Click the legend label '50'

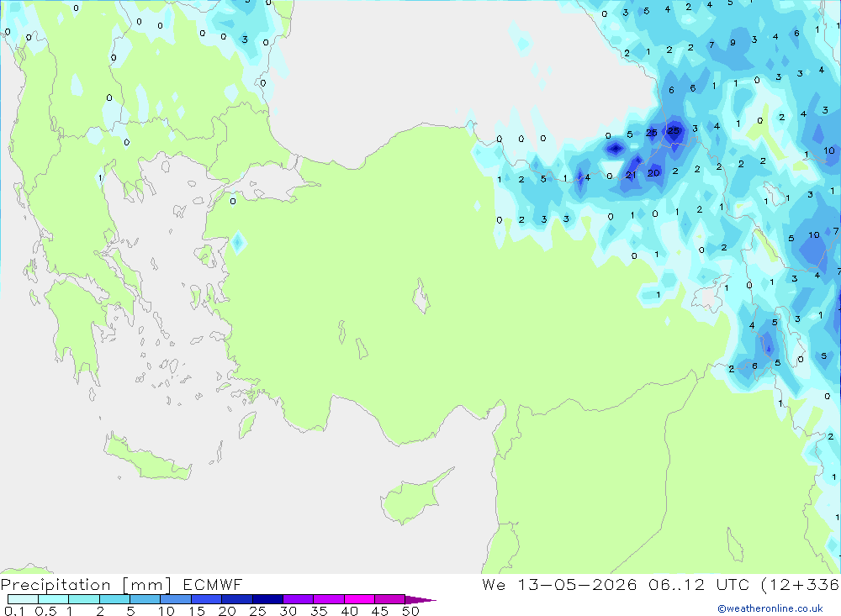pos(410,611)
